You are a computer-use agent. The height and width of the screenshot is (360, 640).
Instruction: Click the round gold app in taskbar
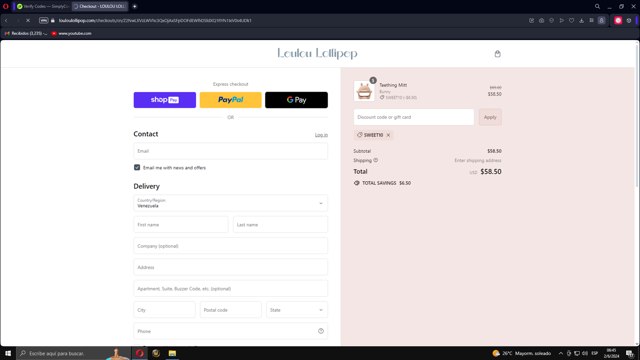click(156, 353)
